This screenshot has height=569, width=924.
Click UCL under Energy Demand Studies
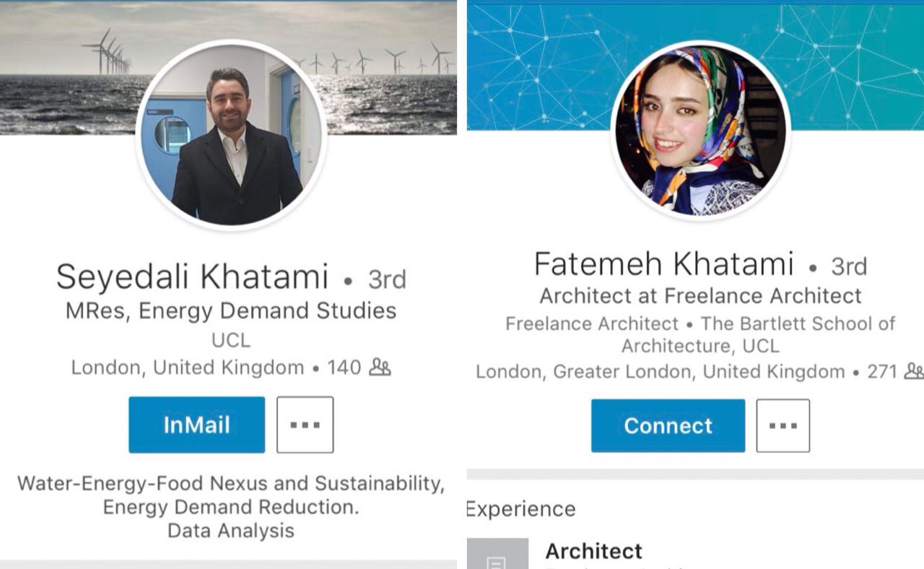(231, 340)
